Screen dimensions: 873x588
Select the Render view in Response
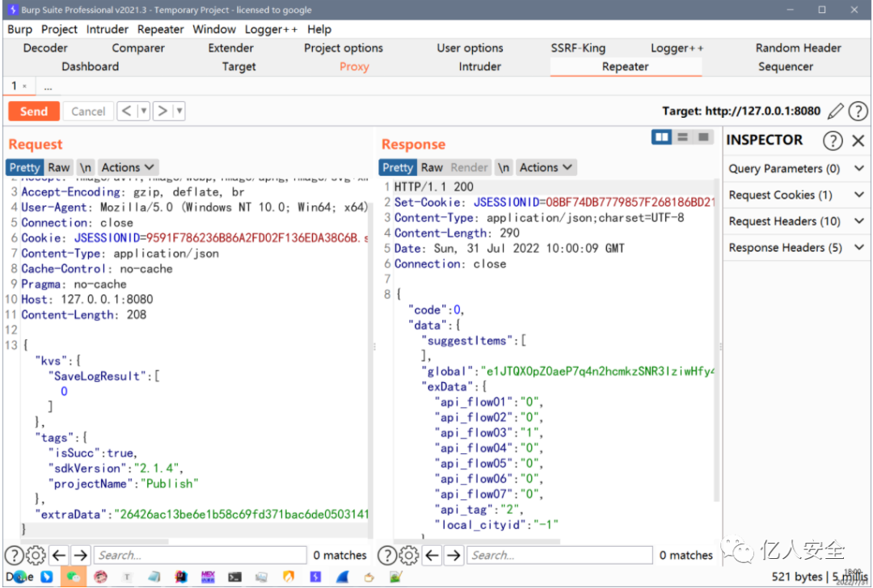469,167
